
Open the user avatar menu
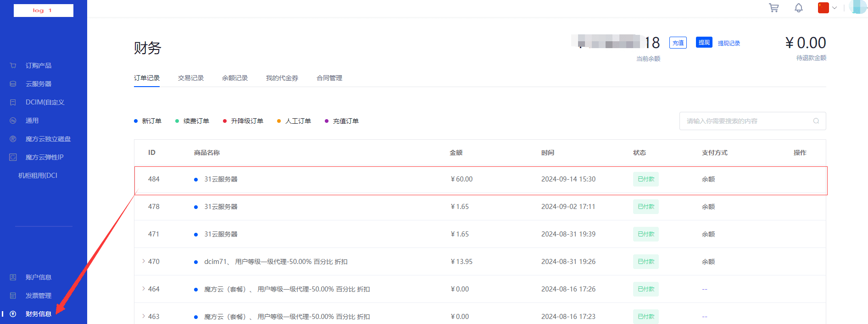858,7
